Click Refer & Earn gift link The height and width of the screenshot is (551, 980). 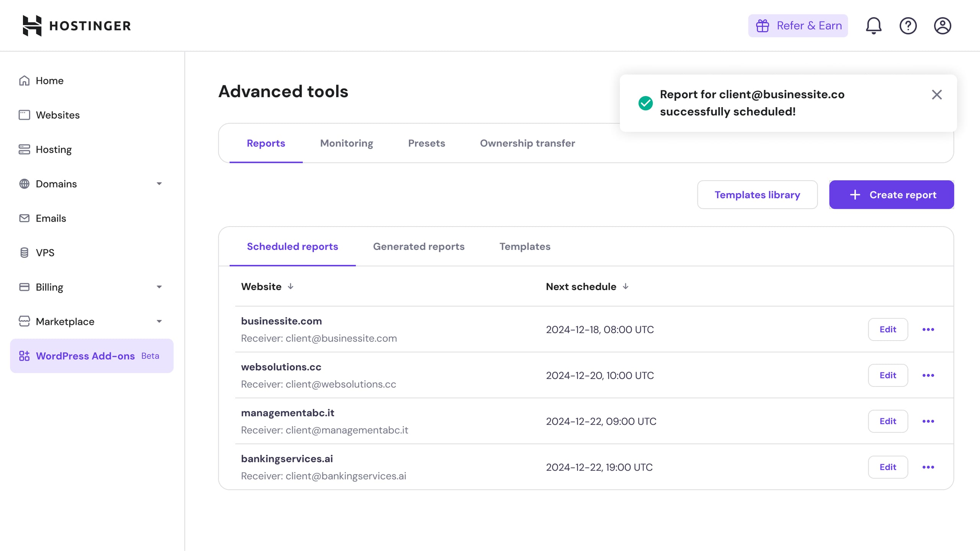click(x=798, y=26)
